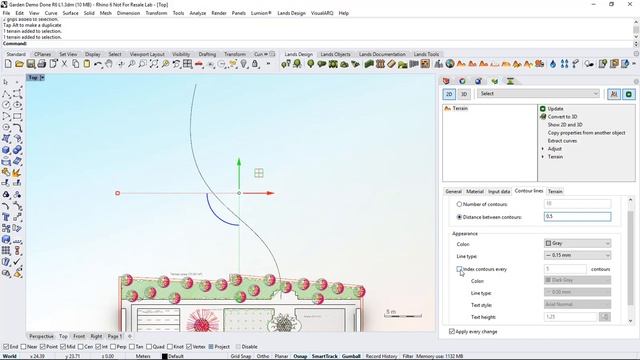Open the Lands toolbar overflow arrow
The width and height of the screenshot is (640, 360).
click(x=633, y=64)
